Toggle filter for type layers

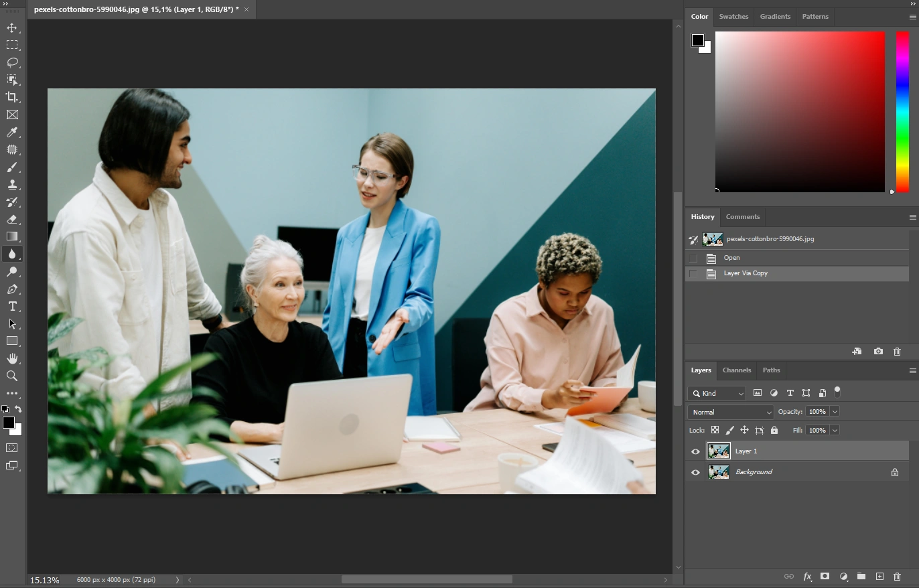coord(790,393)
